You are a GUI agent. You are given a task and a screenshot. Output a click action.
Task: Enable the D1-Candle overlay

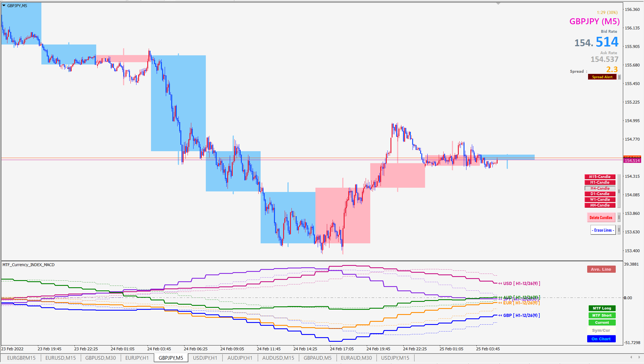[x=600, y=194]
